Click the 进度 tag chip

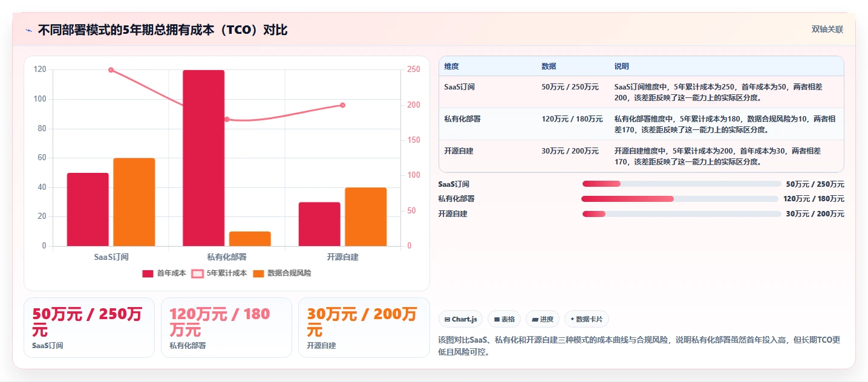[x=543, y=319]
